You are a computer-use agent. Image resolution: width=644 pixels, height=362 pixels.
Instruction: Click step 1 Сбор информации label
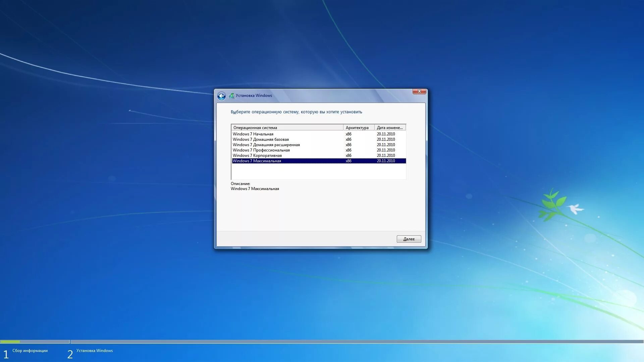(30, 351)
